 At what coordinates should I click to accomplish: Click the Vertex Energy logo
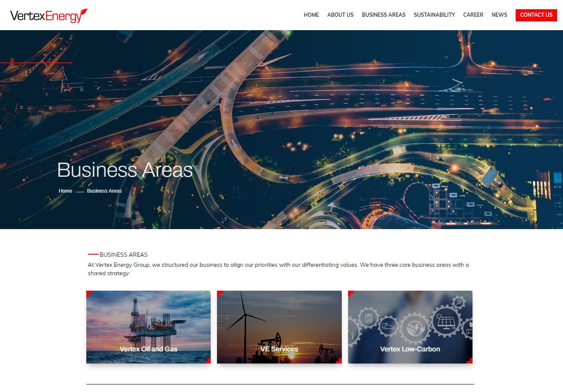pyautogui.click(x=49, y=15)
